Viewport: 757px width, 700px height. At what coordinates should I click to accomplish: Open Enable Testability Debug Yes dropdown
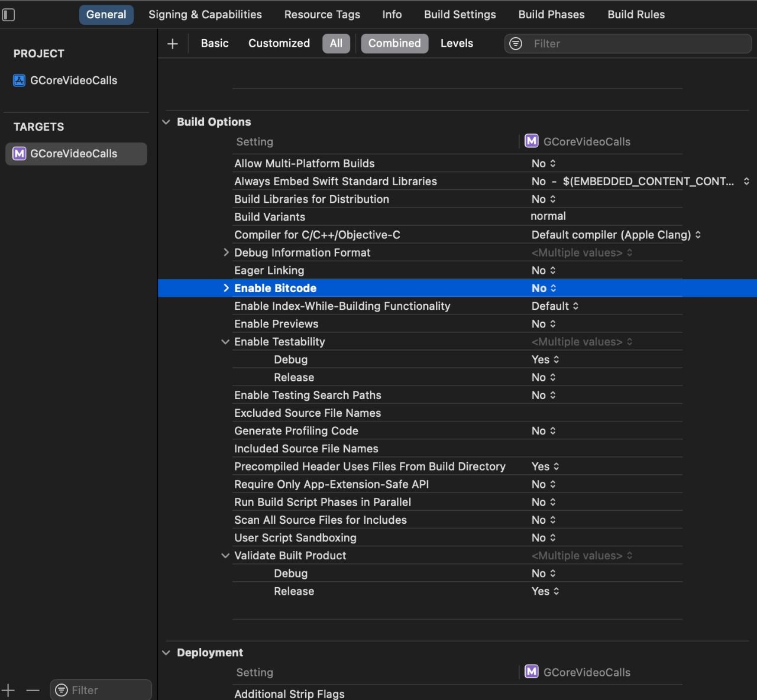[545, 359]
